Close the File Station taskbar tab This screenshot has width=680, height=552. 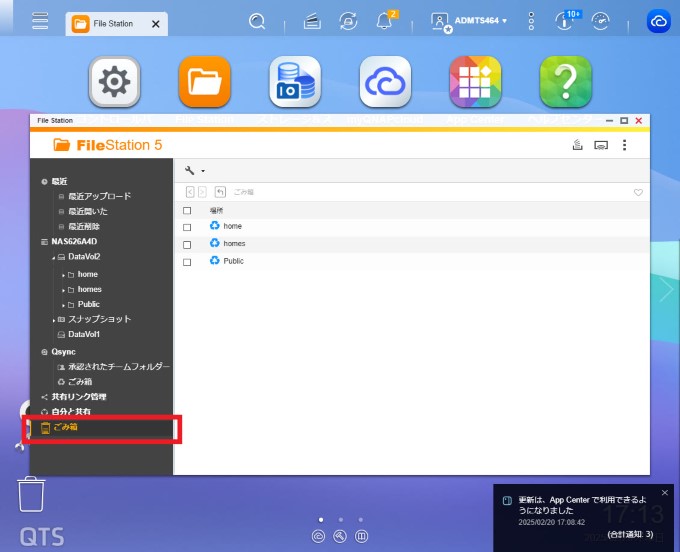(x=156, y=24)
